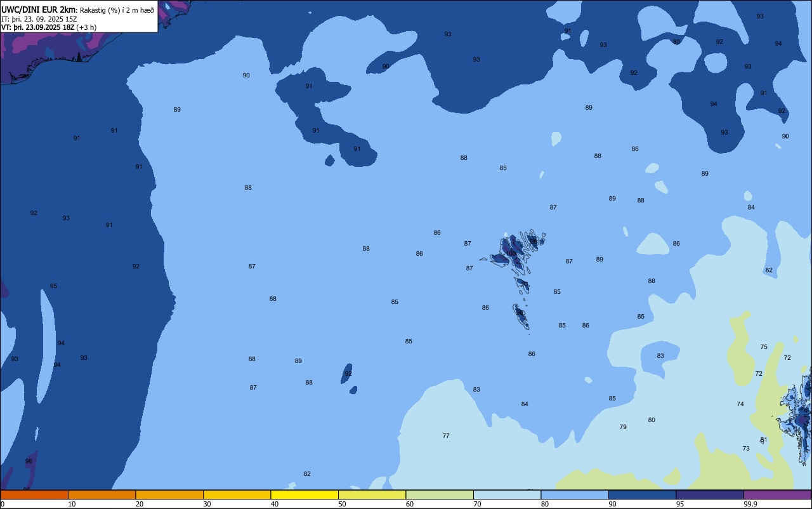
Task: Click the humidity value 73
Action: pyautogui.click(x=746, y=448)
